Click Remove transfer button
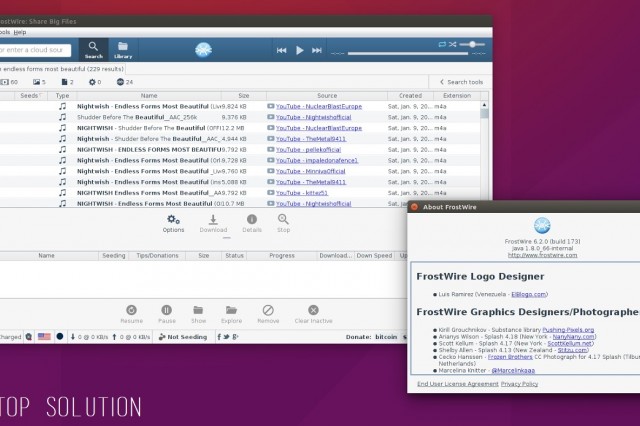The image size is (640, 426). pos(268,314)
